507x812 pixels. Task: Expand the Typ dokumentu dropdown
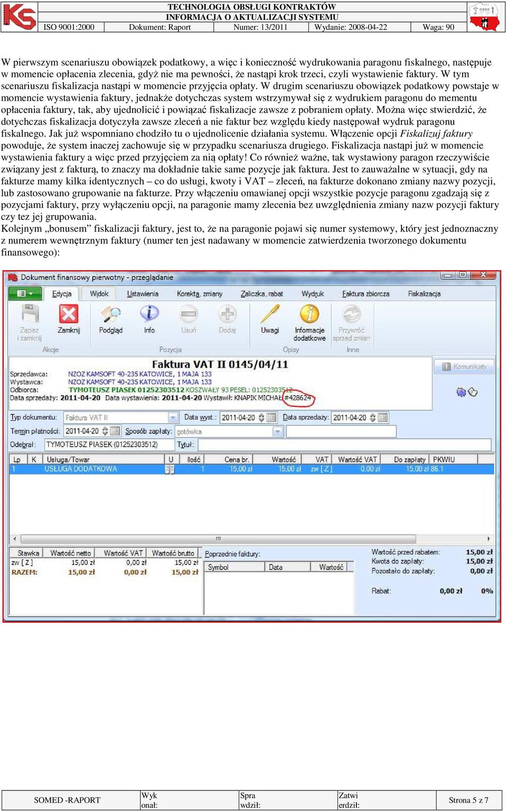click(173, 417)
